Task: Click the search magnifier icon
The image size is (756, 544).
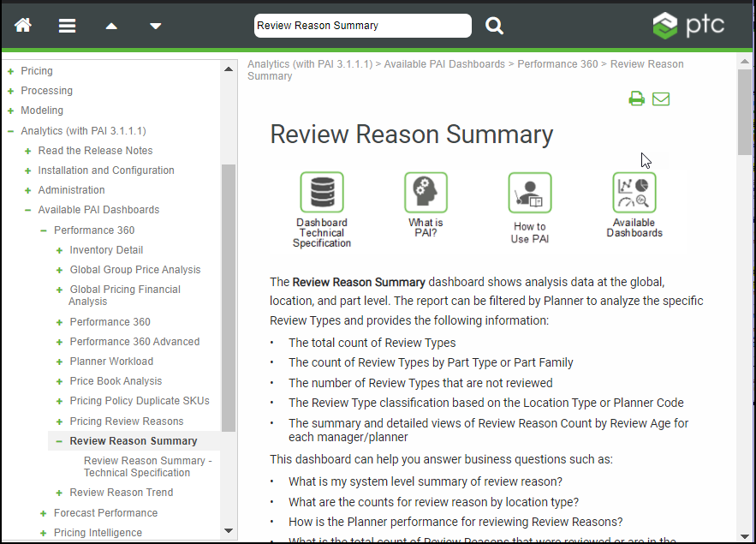Action: (x=494, y=26)
